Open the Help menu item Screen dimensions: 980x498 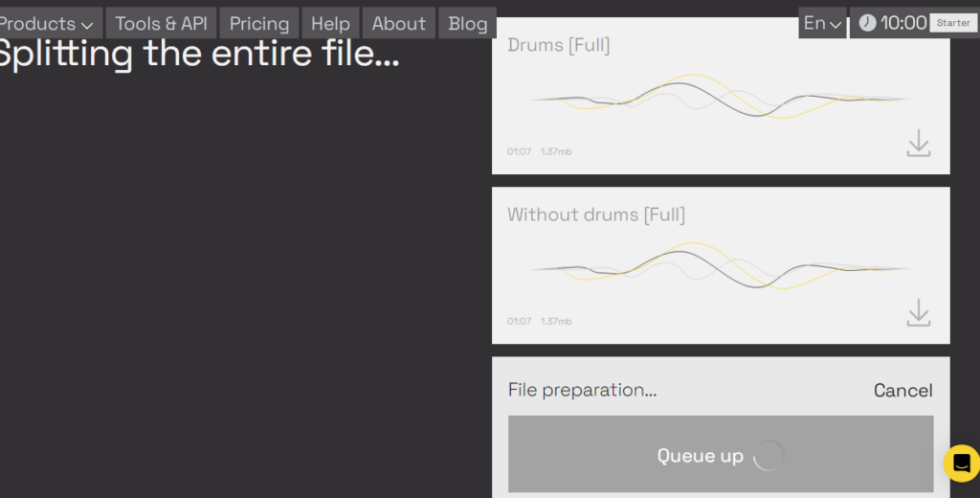[x=330, y=23]
